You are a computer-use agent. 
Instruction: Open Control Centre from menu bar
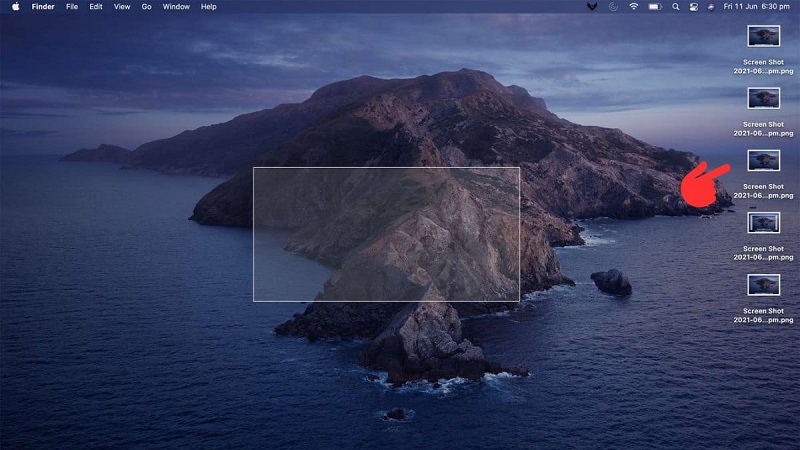pyautogui.click(x=694, y=6)
